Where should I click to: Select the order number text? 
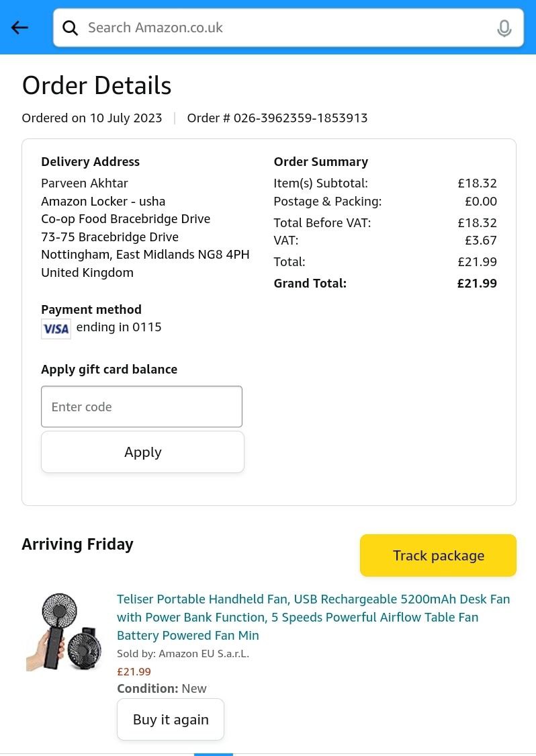[277, 118]
